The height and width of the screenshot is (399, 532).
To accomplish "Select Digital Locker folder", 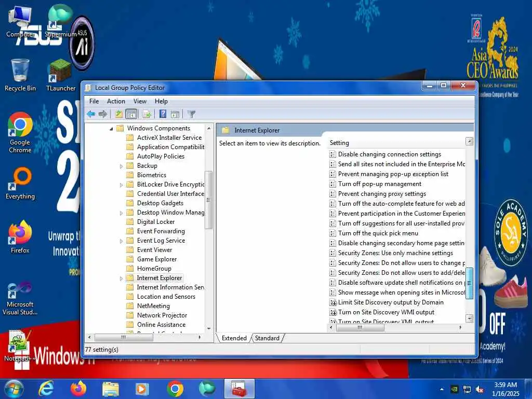I will 156,221.
